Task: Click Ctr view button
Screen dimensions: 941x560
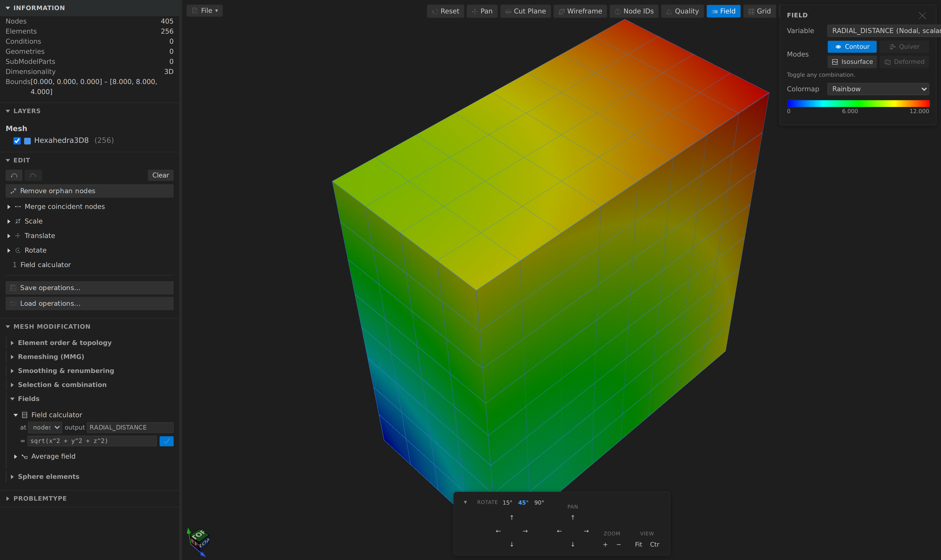Action: (x=654, y=544)
